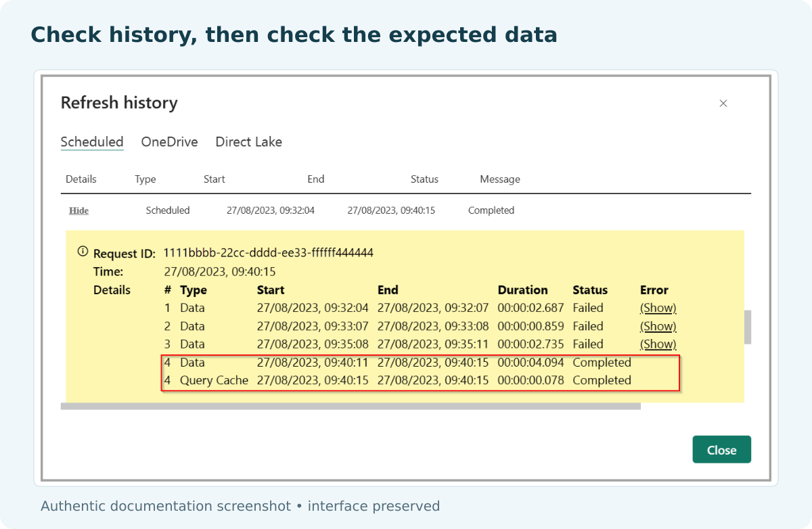Image resolution: width=812 pixels, height=529 pixels.
Task: Open the OneDrive tab
Action: pyautogui.click(x=169, y=142)
